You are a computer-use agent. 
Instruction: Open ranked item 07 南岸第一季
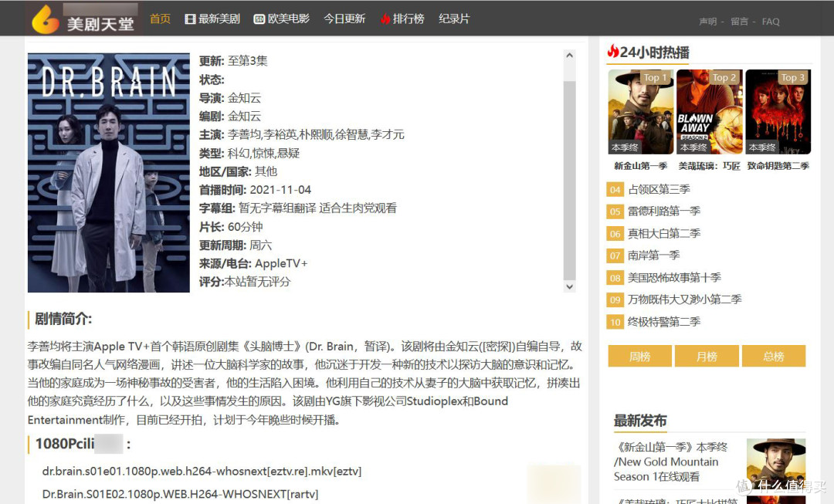[654, 255]
